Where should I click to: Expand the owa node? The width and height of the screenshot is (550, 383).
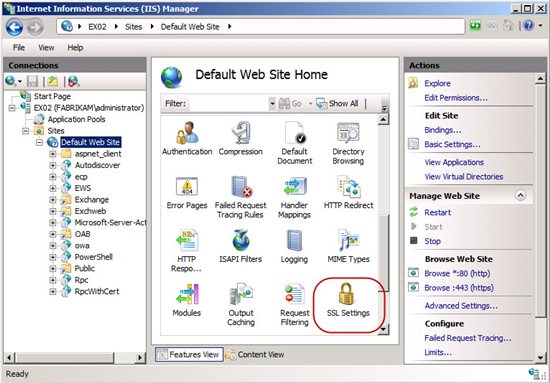pos(53,246)
